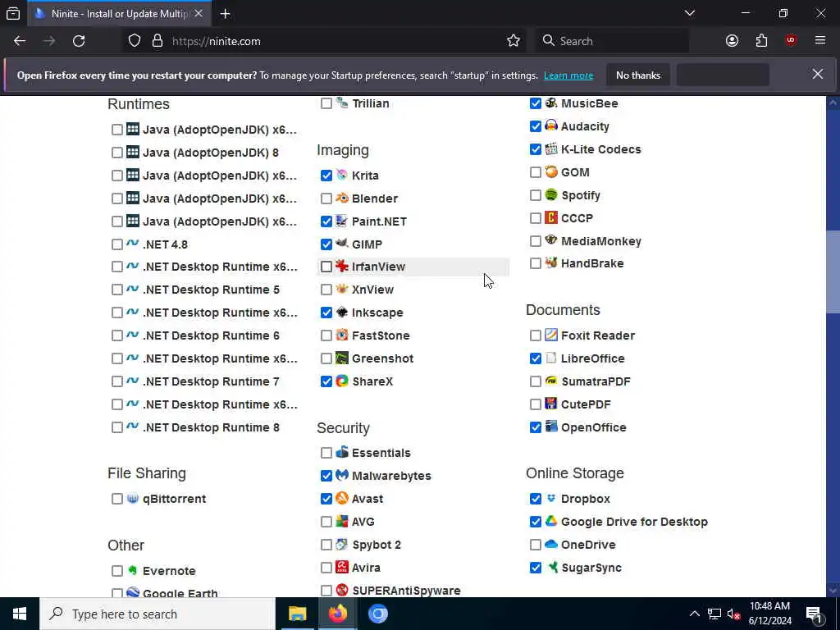
Task: Click the page vertical scrollbar thumb
Action: pyautogui.click(x=833, y=272)
